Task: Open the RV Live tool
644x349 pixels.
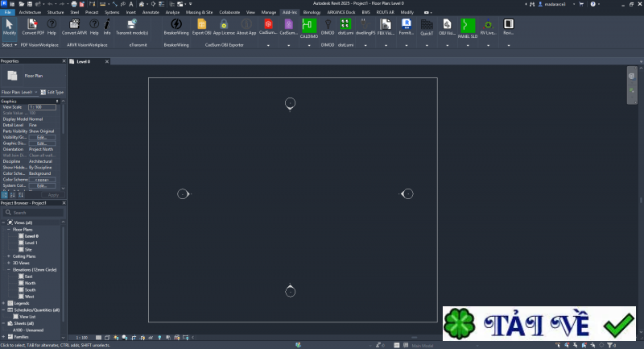Action: pyautogui.click(x=488, y=27)
